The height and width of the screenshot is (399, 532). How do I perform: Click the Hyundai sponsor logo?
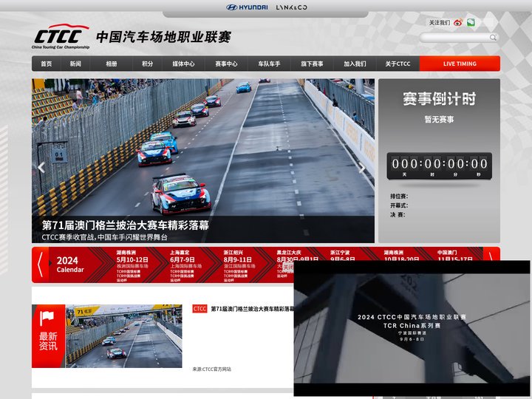[247, 7]
